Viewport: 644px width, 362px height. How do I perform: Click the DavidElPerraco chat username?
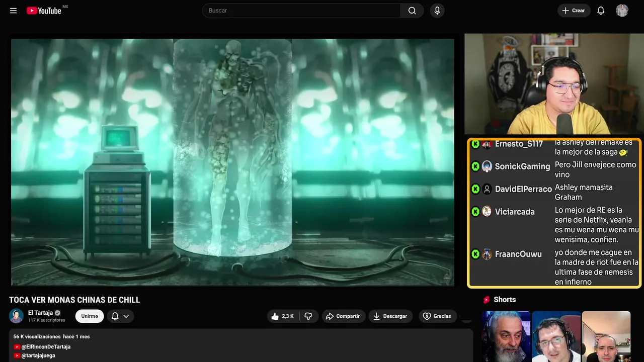523,189
